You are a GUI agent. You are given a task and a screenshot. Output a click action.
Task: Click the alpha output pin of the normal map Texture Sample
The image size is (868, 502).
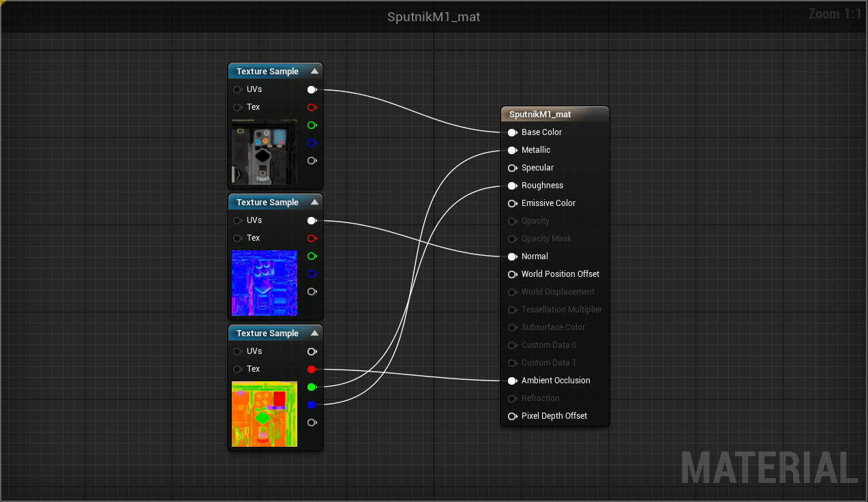312,291
